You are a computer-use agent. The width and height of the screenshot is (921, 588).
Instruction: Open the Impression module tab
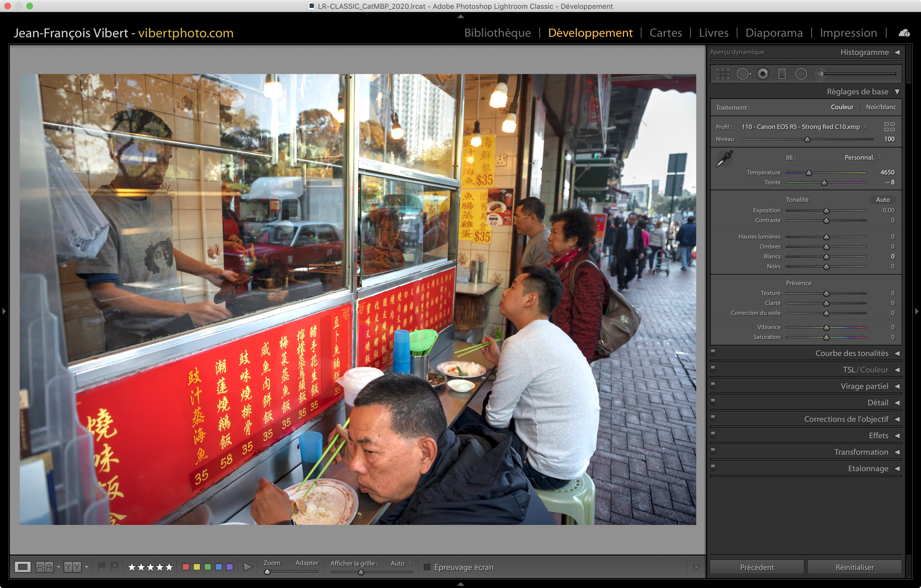(x=848, y=33)
